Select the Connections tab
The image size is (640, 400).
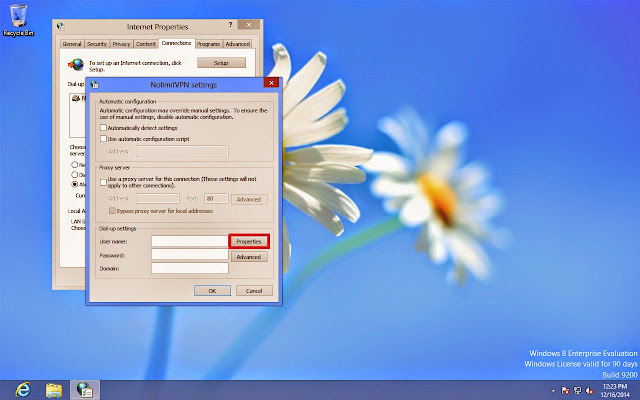176,43
